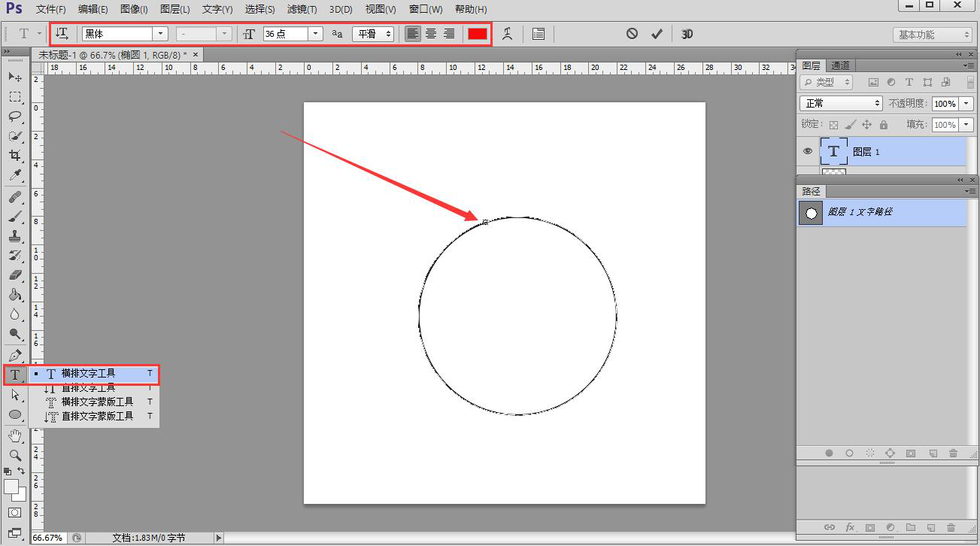This screenshot has height=546, width=980.
Task: Click the 66.67% zoom level field
Action: (47, 538)
